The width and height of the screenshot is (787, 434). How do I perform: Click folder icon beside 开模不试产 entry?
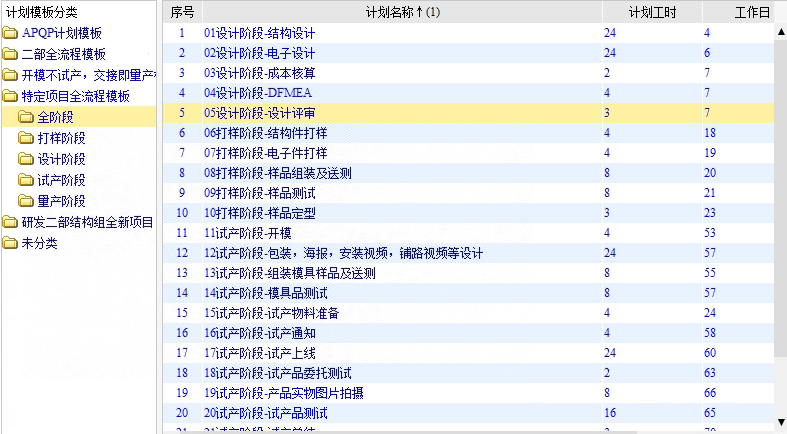[x=10, y=76]
